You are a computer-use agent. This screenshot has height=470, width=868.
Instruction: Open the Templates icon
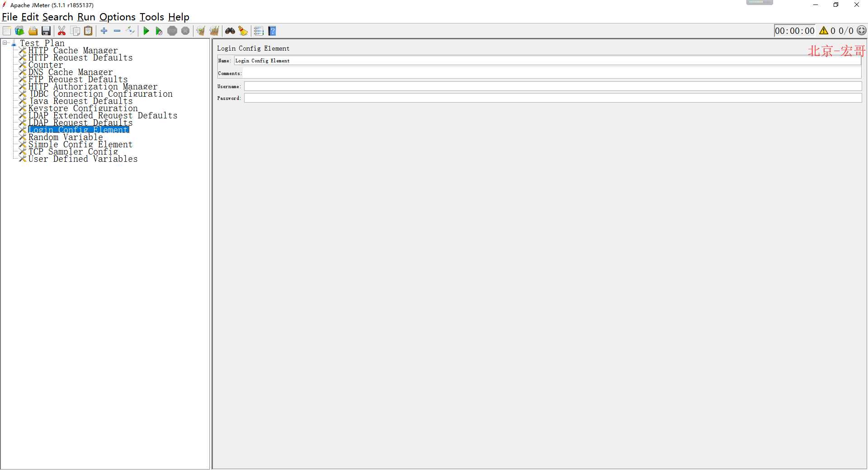[x=19, y=31]
